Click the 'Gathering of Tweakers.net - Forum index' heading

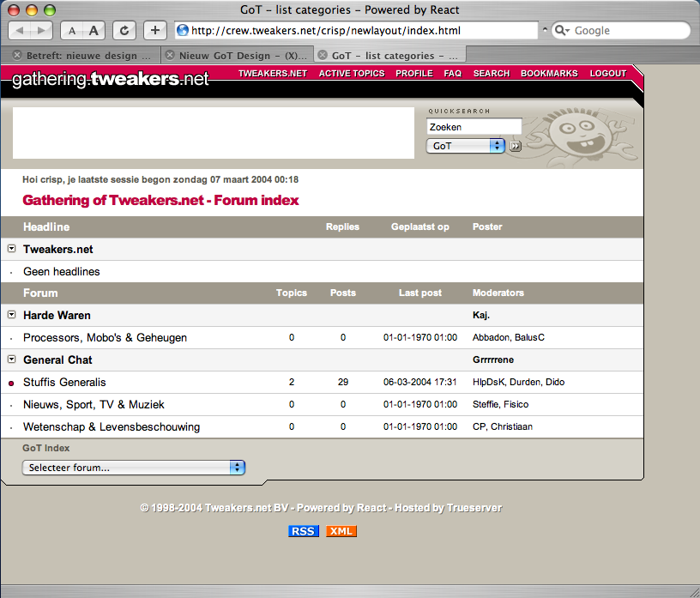click(x=160, y=200)
